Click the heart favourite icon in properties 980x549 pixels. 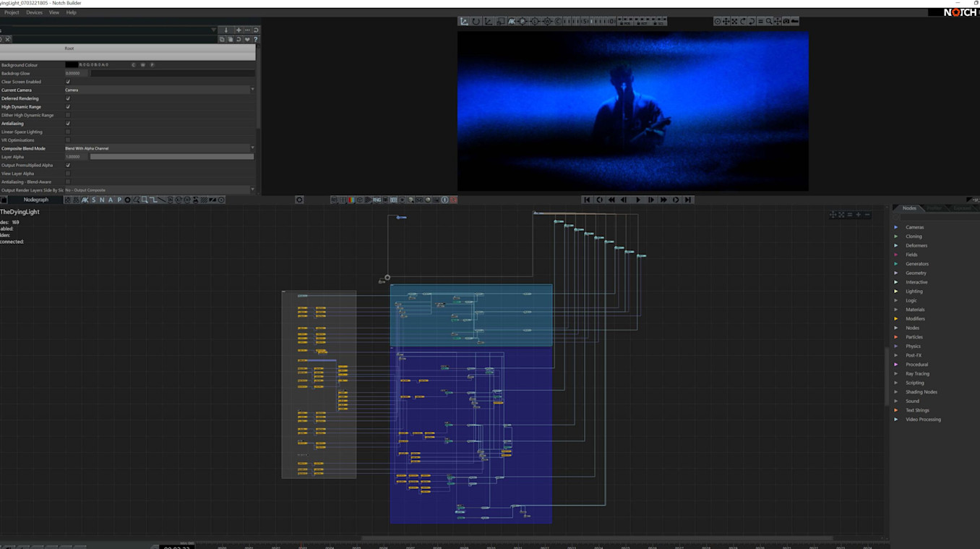247,39
